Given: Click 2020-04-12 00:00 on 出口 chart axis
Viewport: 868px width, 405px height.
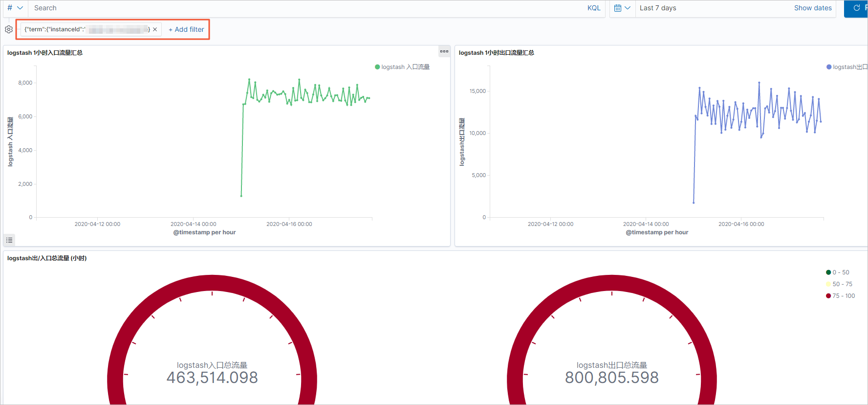Looking at the screenshot, I should tap(550, 224).
